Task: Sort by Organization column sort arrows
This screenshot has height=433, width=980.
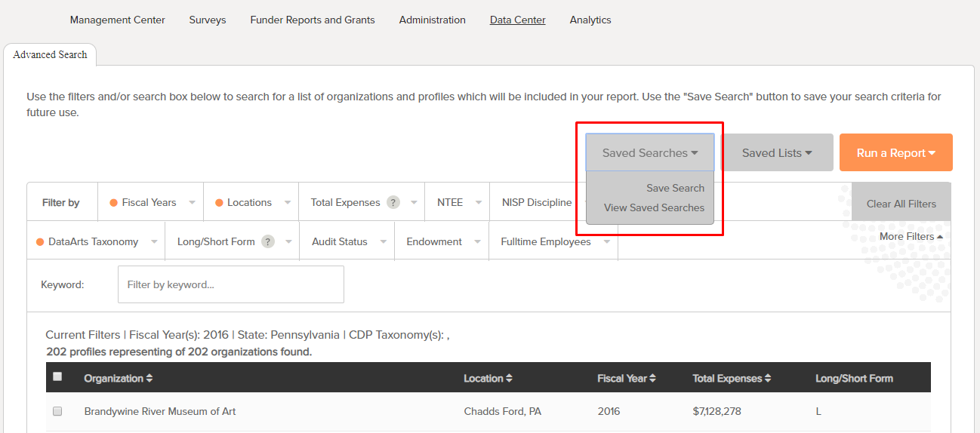Action: (x=149, y=378)
